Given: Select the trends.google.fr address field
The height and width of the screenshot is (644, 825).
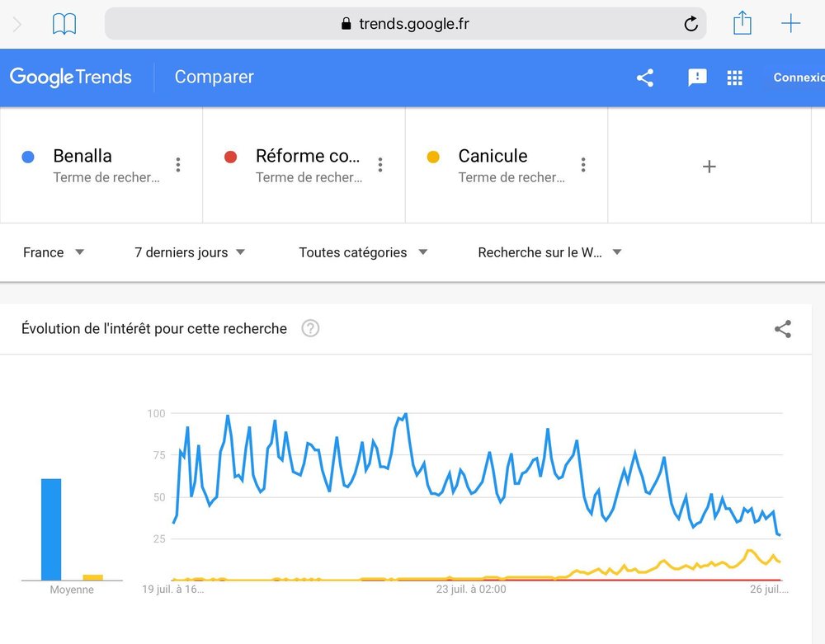Looking at the screenshot, I should click(x=405, y=24).
